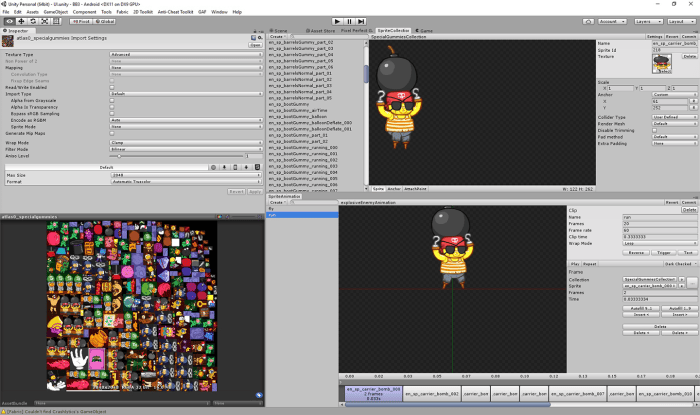The image size is (700, 415).
Task: Switch to AttachPoint mode tab
Action: (415, 189)
